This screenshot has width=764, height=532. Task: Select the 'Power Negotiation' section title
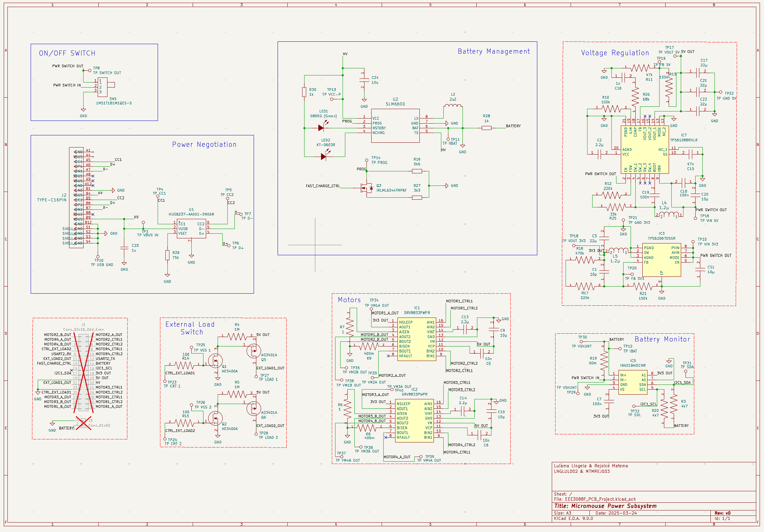click(204, 144)
